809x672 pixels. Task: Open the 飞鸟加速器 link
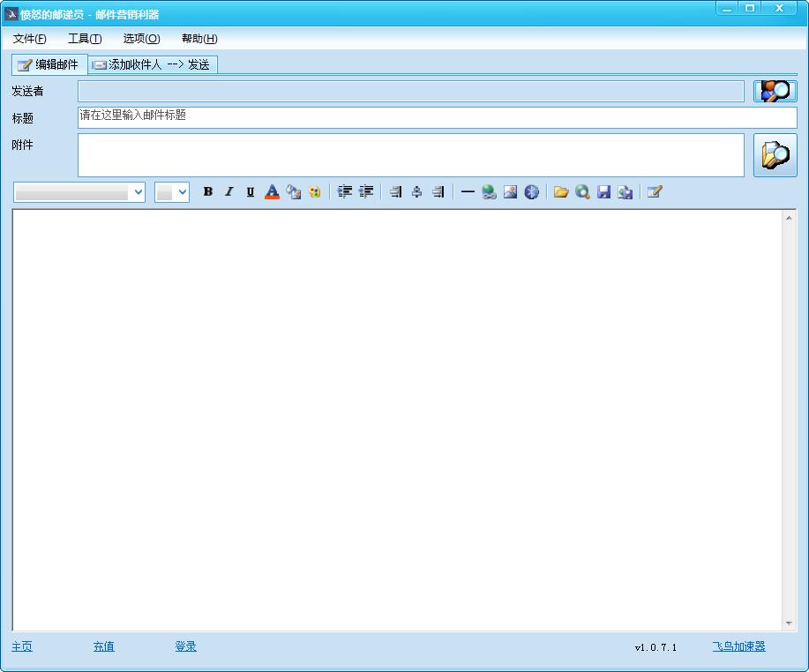point(738,646)
